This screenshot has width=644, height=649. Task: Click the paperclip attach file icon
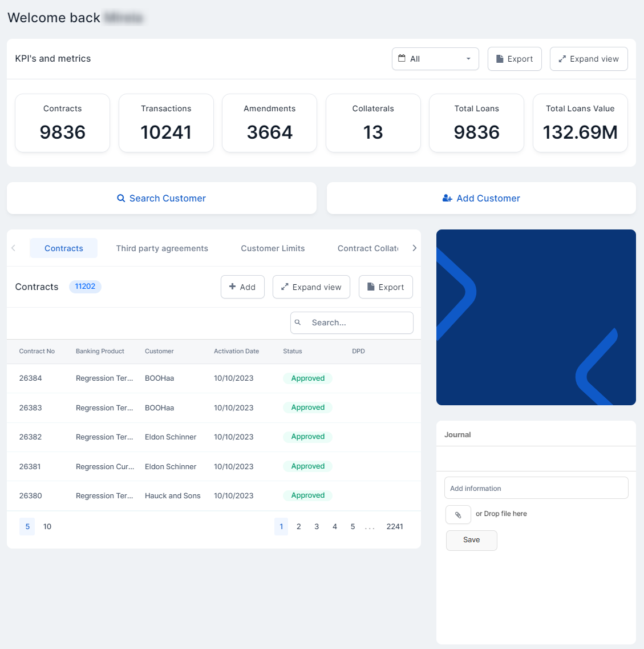(x=458, y=515)
